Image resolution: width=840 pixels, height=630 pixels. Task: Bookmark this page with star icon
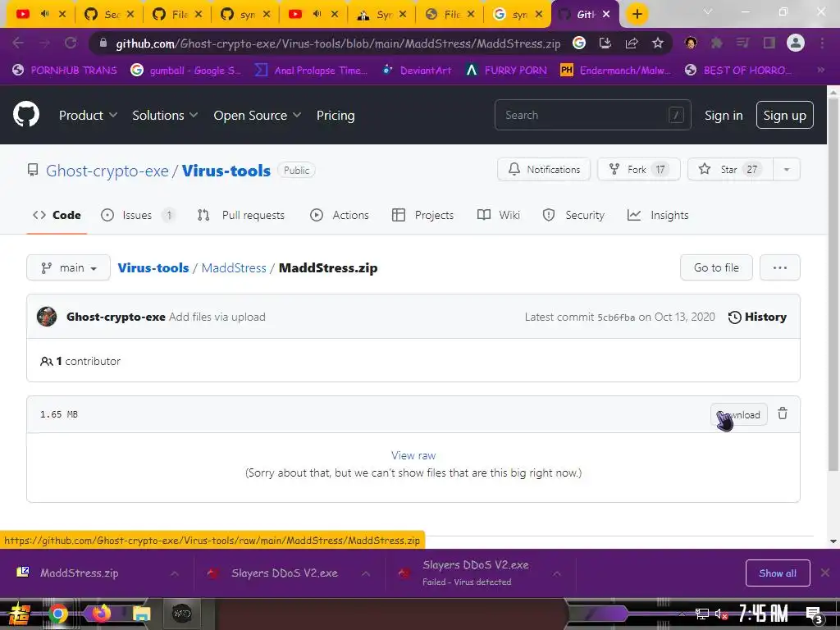point(658,43)
